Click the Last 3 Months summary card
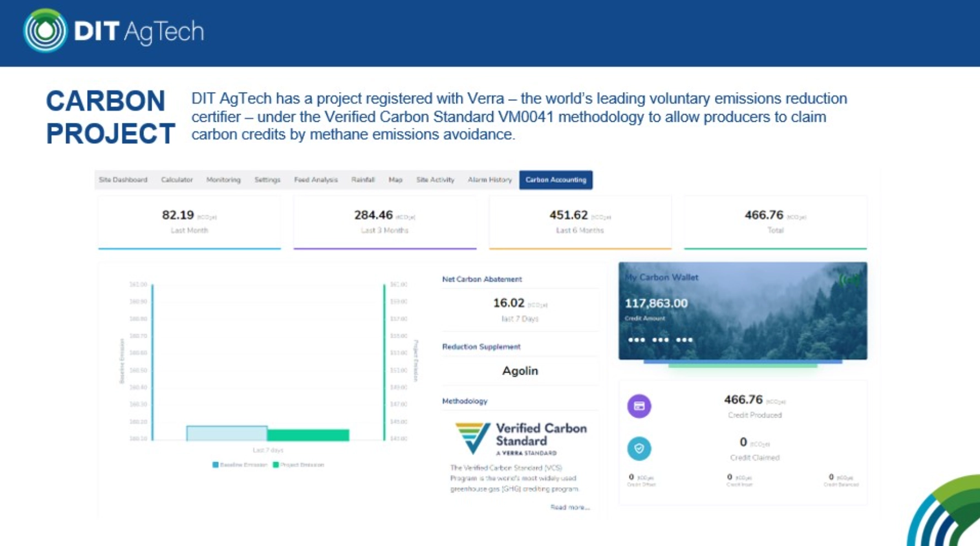Viewport: 980px width, 546px height. [x=385, y=222]
